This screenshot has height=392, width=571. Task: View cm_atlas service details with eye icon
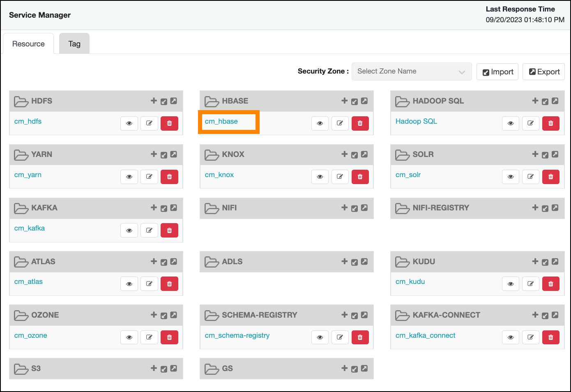click(x=129, y=284)
